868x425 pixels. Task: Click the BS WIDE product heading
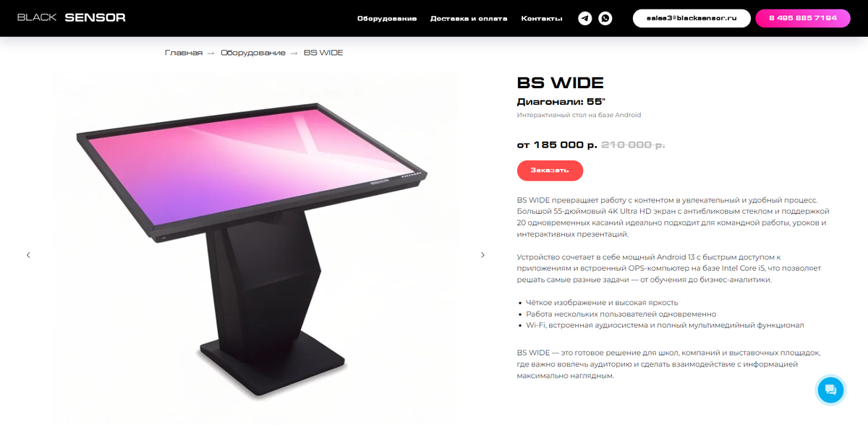[561, 83]
